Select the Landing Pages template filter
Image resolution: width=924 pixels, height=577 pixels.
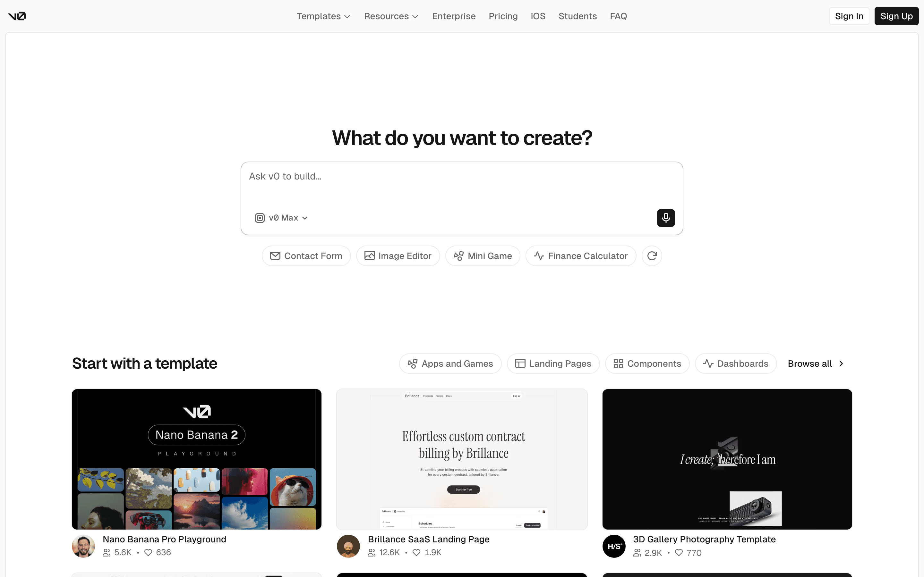(x=553, y=363)
